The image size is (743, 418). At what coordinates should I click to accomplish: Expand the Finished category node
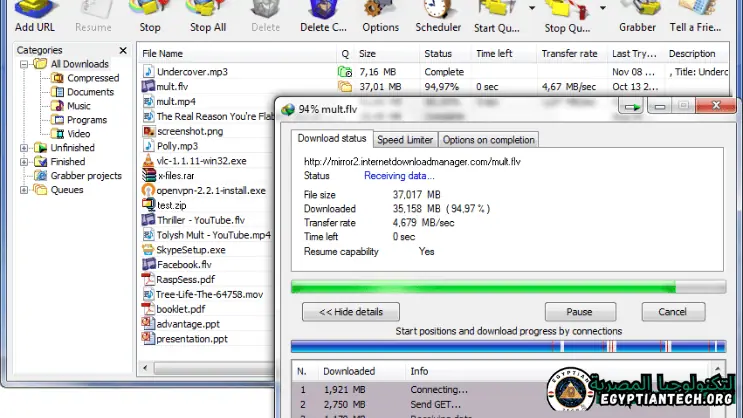pos(24,162)
